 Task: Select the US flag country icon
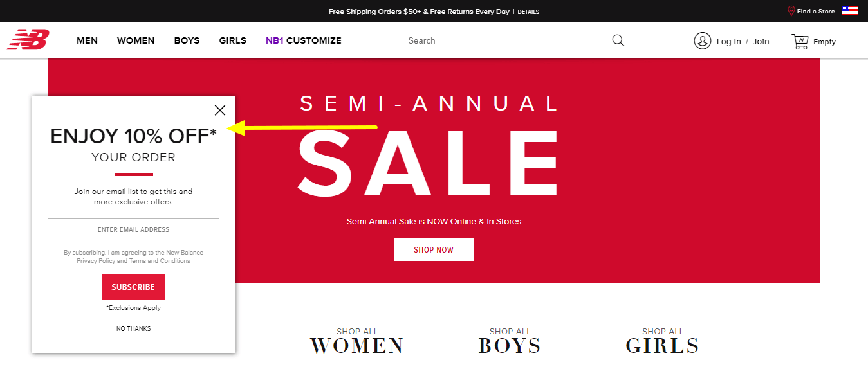pyautogui.click(x=850, y=11)
